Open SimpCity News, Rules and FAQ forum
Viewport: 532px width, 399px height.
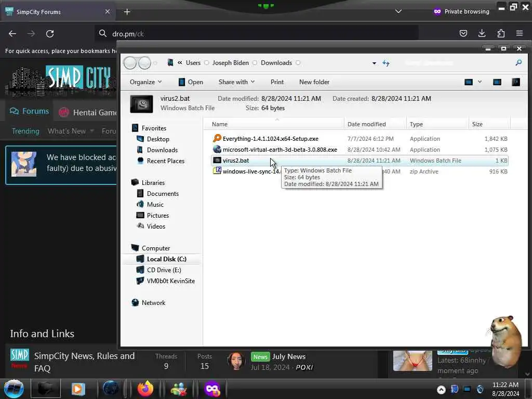click(x=85, y=362)
